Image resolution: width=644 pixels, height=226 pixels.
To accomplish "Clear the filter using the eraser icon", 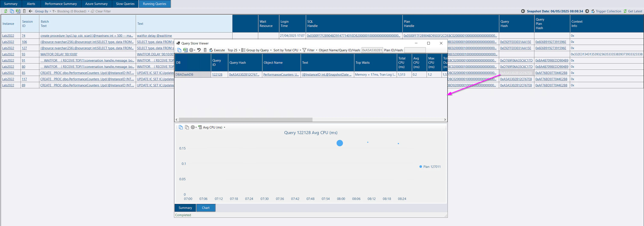I will tap(92, 11).
